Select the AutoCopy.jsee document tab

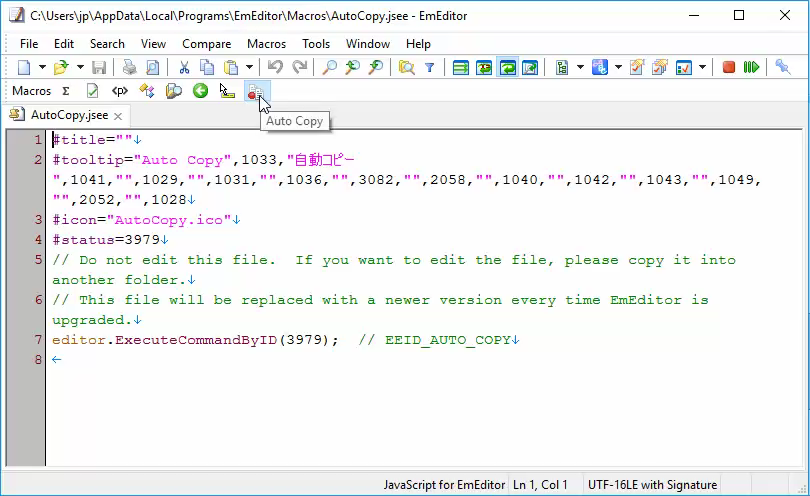point(69,115)
